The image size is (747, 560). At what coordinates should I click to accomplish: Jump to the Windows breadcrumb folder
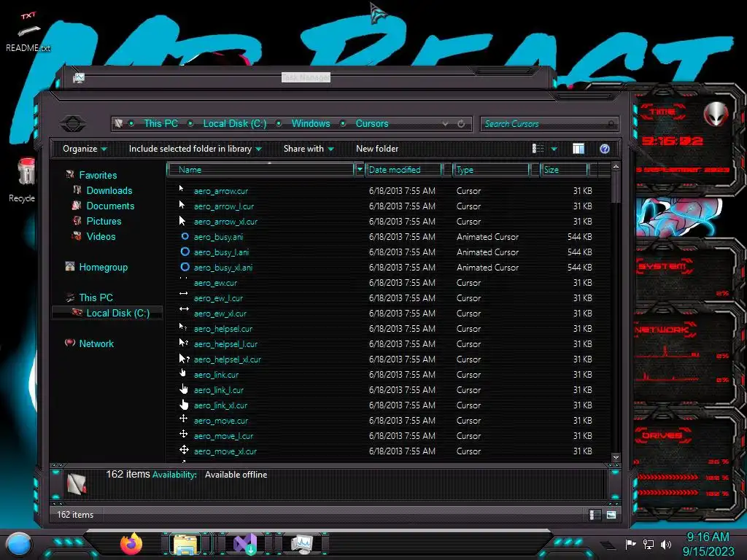311,123
